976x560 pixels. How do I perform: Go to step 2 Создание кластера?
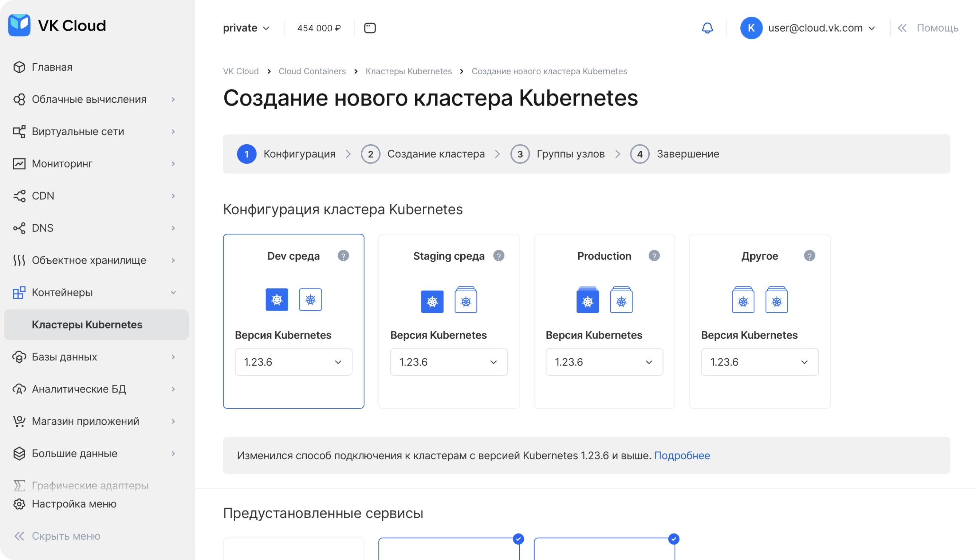click(x=423, y=154)
